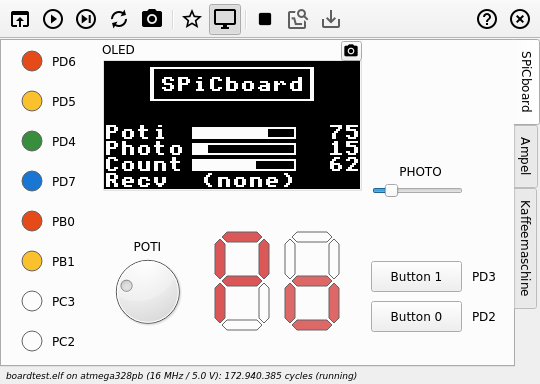Open help with the question mark icon
This screenshot has height=384, width=540.
[487, 19]
